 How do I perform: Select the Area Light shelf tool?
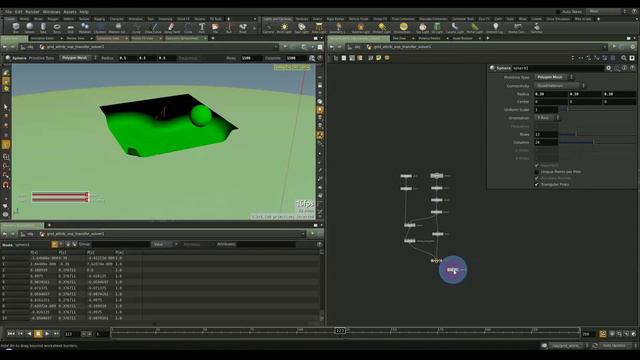pos(319,28)
